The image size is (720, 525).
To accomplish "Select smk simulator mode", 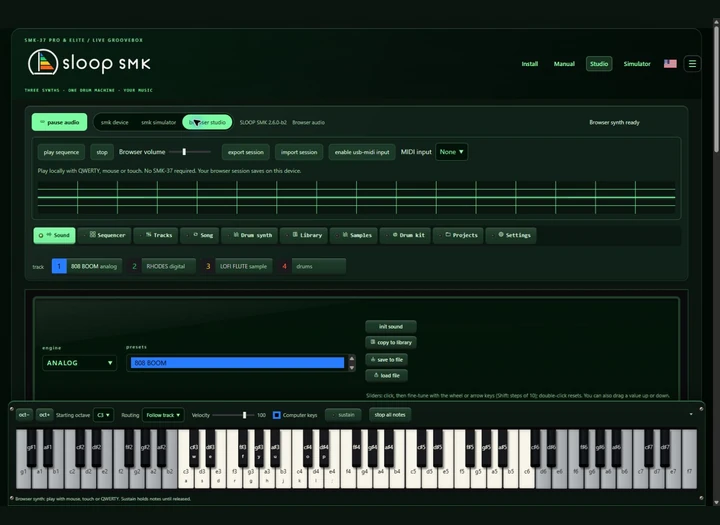I will (x=158, y=123).
